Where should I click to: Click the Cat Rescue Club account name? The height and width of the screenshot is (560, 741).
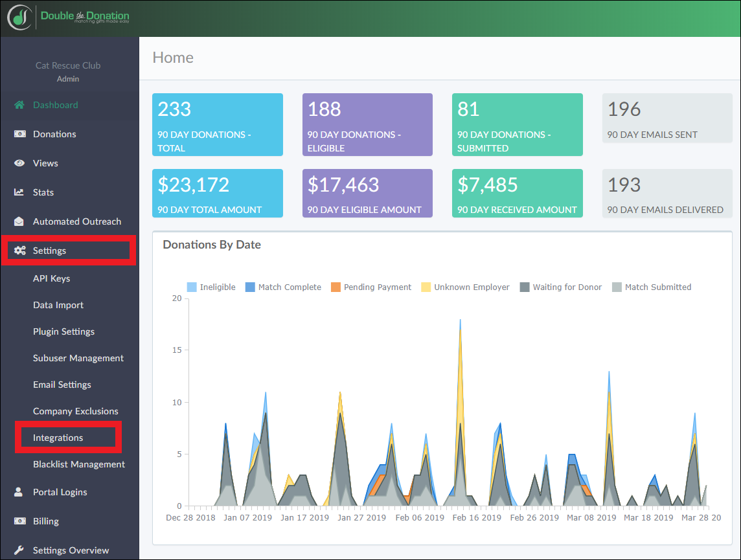68,65
